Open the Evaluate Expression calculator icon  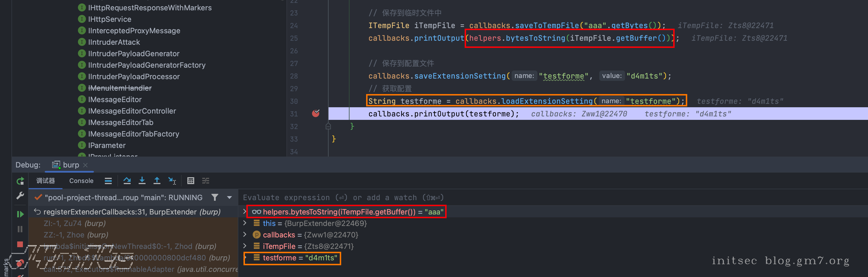pyautogui.click(x=191, y=181)
